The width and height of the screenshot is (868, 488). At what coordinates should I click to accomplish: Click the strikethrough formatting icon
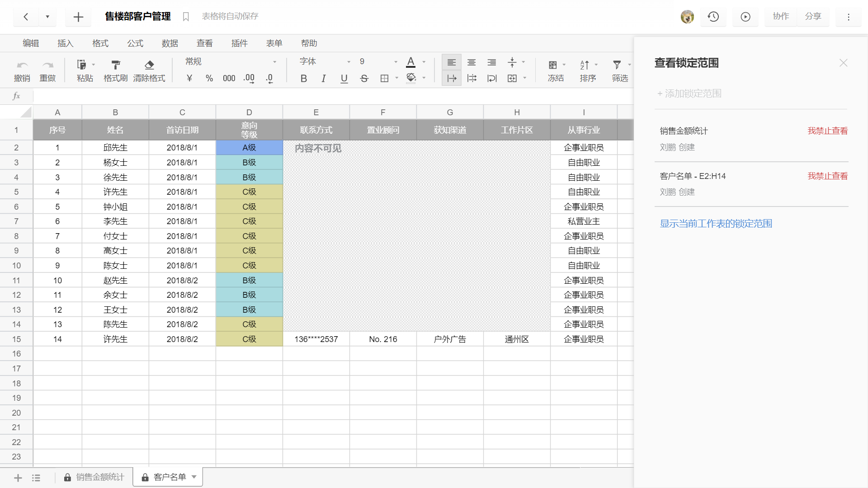(x=364, y=79)
